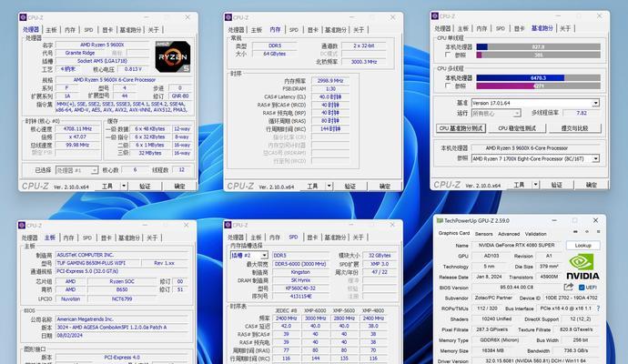Click the multi-thread 6470.3 score bar

click(x=538, y=77)
